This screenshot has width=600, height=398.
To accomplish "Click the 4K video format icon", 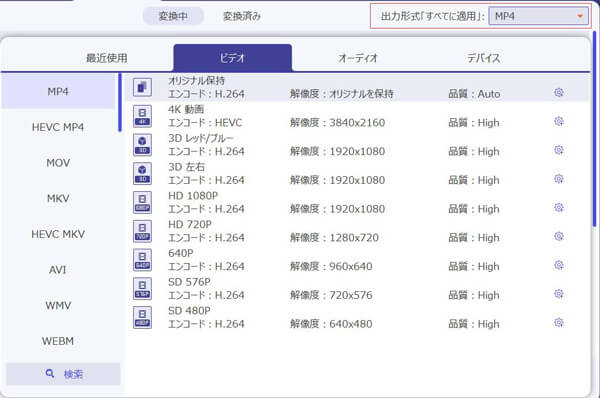I will point(142,116).
